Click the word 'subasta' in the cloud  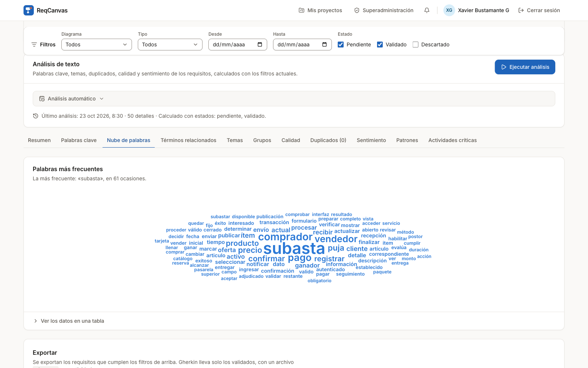pyautogui.click(x=294, y=249)
